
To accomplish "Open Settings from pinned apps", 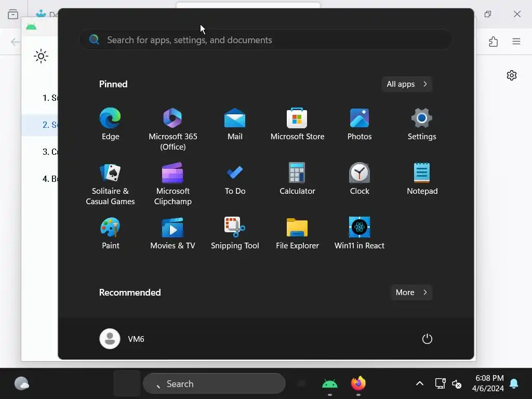I will tap(422, 124).
